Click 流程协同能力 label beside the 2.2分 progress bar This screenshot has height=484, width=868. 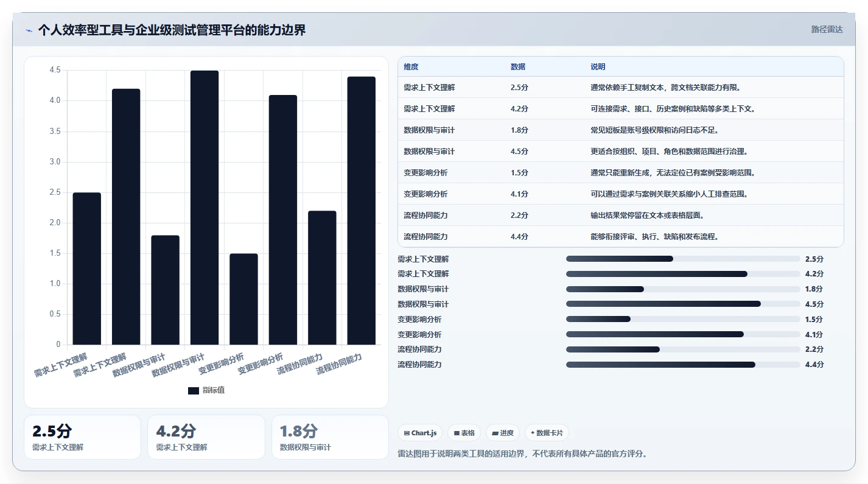[419, 349]
